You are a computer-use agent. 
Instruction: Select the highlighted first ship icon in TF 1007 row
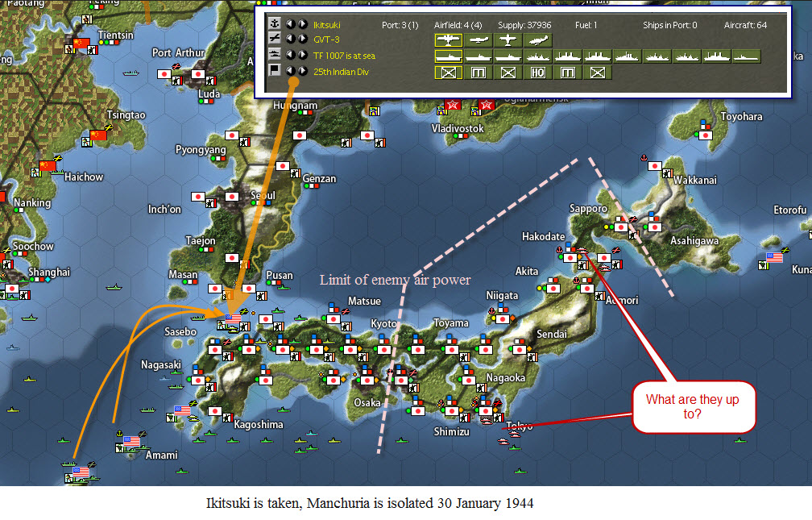point(449,56)
